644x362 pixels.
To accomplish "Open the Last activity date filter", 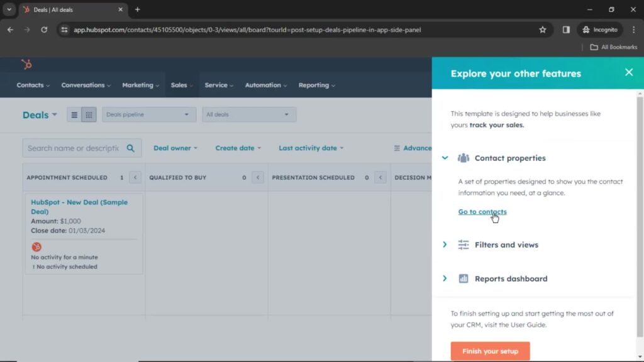I will click(311, 148).
